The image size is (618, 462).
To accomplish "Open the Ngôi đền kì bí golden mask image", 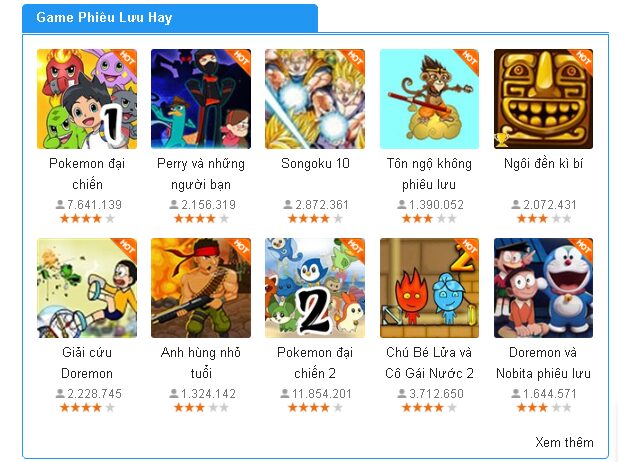I will [544, 99].
